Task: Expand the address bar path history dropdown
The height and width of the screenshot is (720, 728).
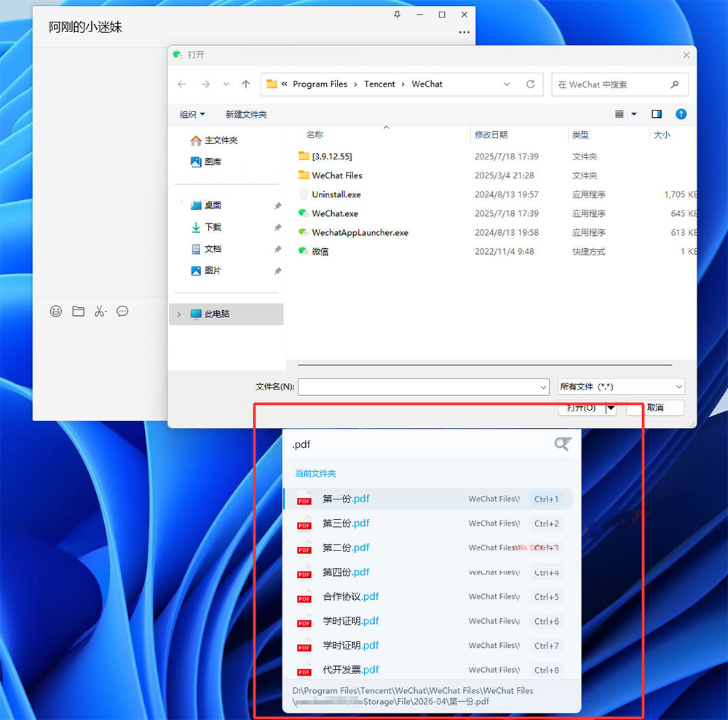Action: pos(507,84)
